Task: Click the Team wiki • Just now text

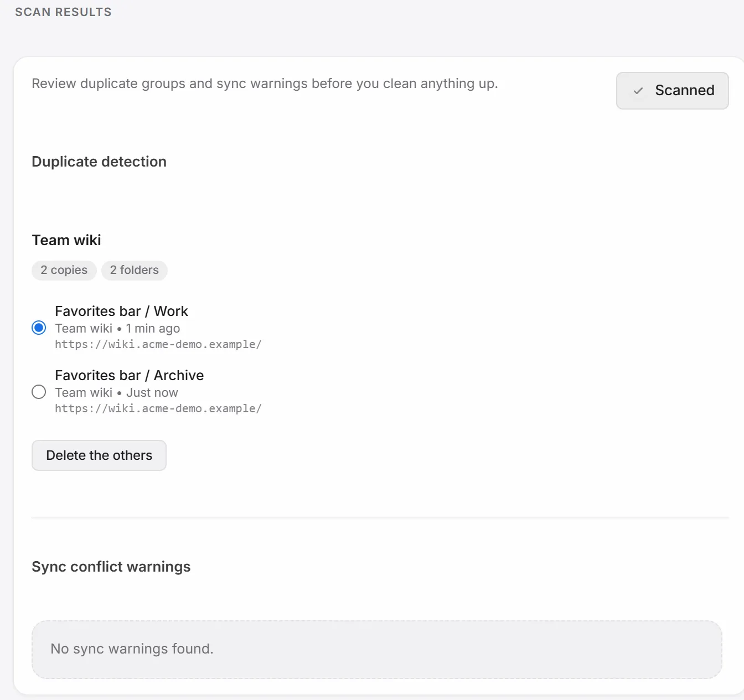Action: point(116,392)
